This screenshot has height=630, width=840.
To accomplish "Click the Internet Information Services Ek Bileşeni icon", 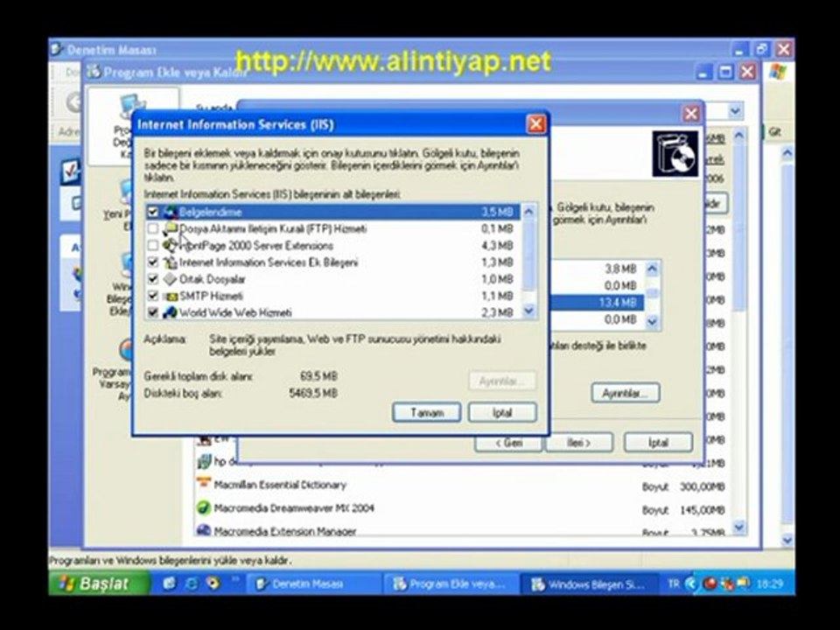I will [x=171, y=262].
